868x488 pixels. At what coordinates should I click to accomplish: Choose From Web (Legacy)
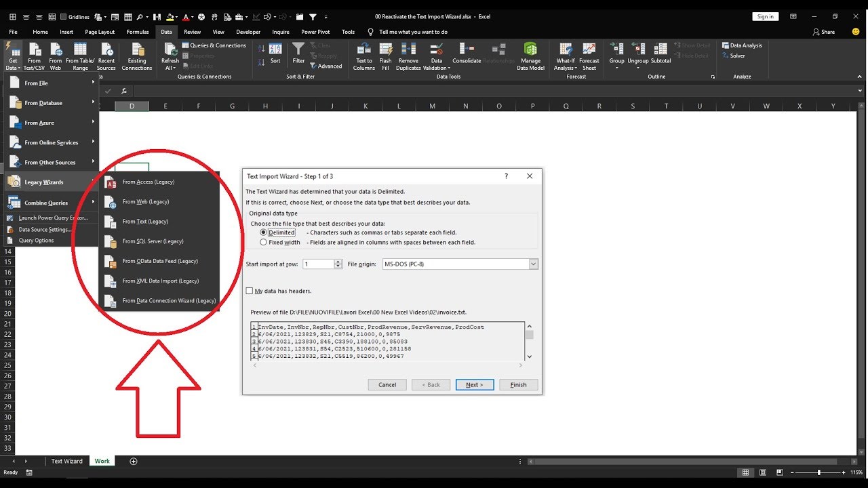(159, 201)
